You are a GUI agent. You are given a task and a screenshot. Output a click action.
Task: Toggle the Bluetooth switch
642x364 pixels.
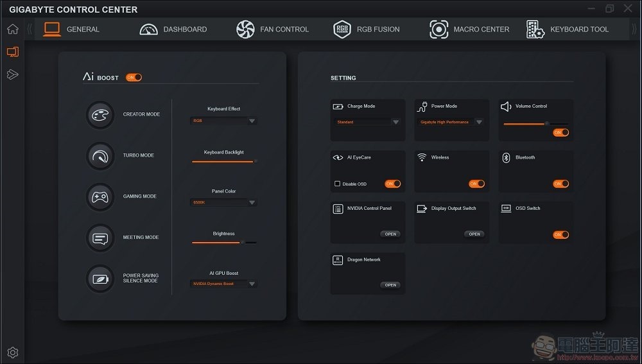click(x=560, y=184)
